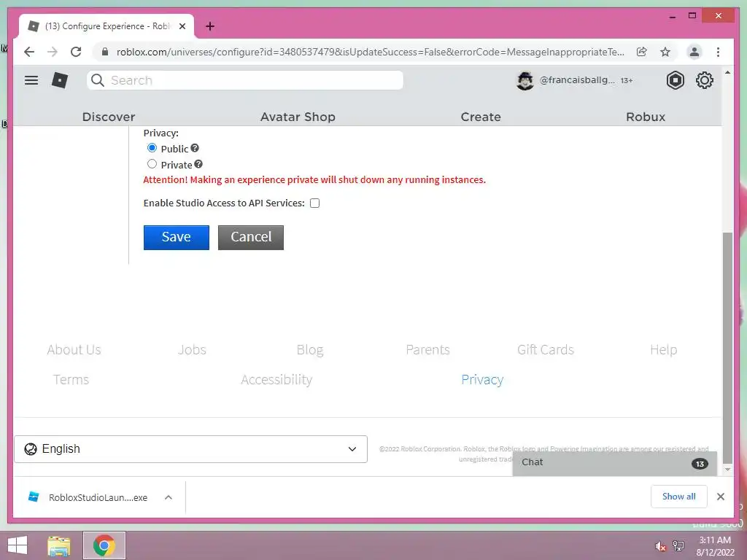The height and width of the screenshot is (560, 747).
Task: Open the Parents footer link
Action: click(x=427, y=349)
